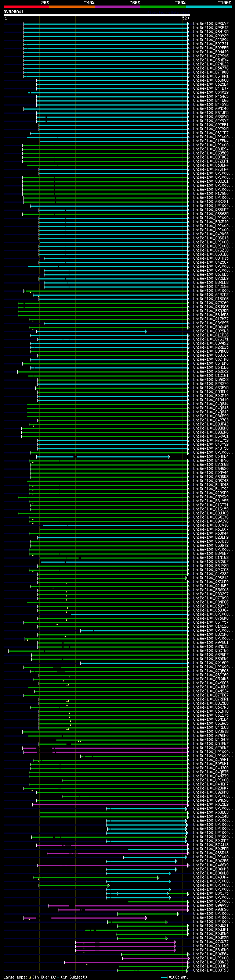Image resolution: width=235 pixels, height=980 pixels.
Task: Select UniRef100_B7ZCF1 entry
Action: coord(211,161)
